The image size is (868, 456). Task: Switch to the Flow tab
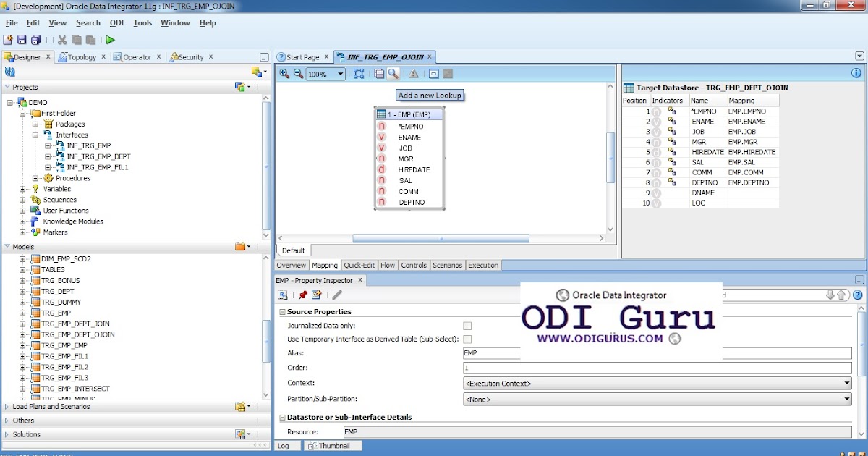pyautogui.click(x=387, y=265)
